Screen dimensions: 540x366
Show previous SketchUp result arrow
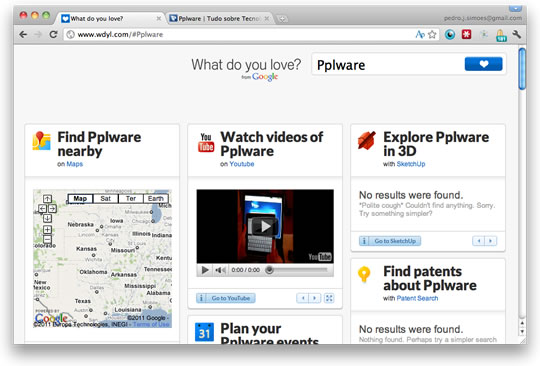(x=479, y=241)
